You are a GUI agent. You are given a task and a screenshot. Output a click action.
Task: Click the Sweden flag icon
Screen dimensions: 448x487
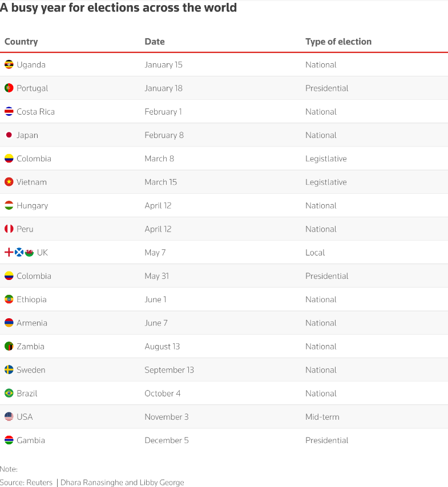(x=9, y=370)
